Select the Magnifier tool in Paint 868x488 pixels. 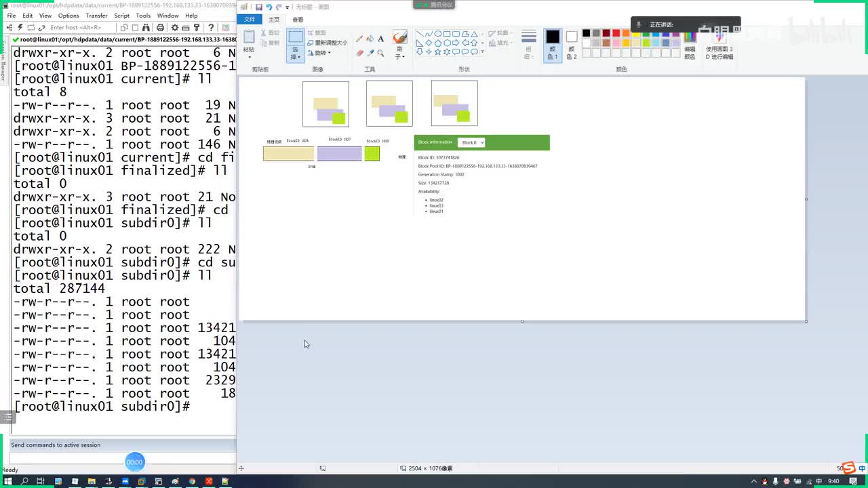(380, 52)
